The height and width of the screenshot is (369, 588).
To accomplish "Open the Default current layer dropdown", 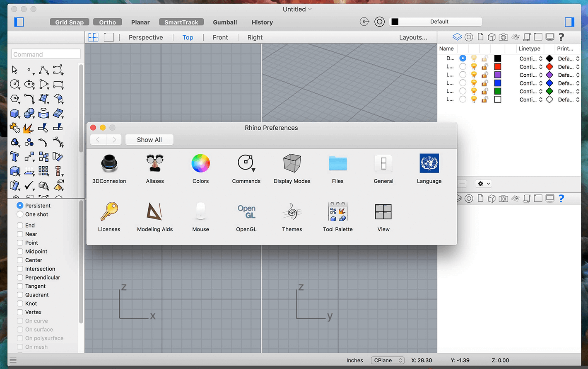I will (436, 22).
